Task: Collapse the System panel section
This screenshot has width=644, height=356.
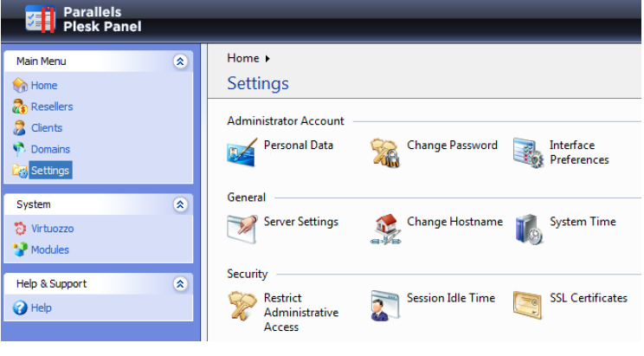Action: (180, 204)
